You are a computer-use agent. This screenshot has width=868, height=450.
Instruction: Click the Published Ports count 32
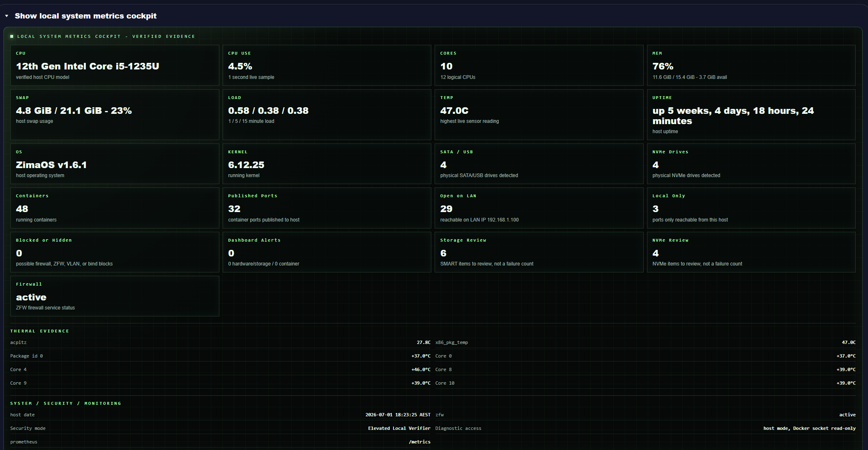click(x=234, y=209)
